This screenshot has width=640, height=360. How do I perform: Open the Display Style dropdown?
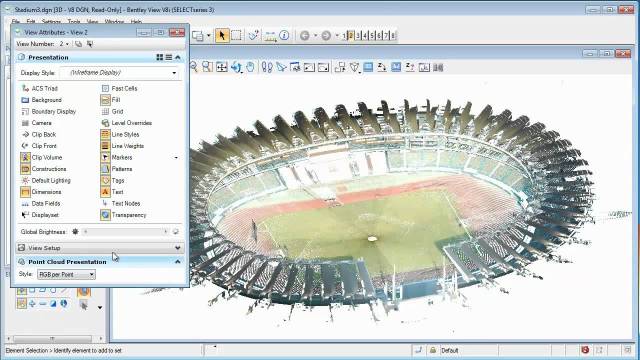pos(120,73)
